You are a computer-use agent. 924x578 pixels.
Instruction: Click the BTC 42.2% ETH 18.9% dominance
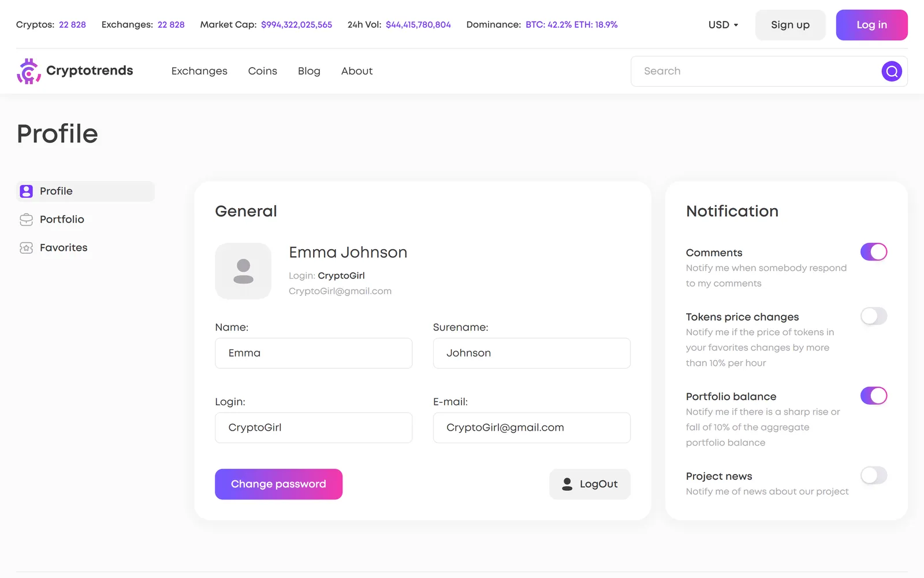click(x=571, y=25)
